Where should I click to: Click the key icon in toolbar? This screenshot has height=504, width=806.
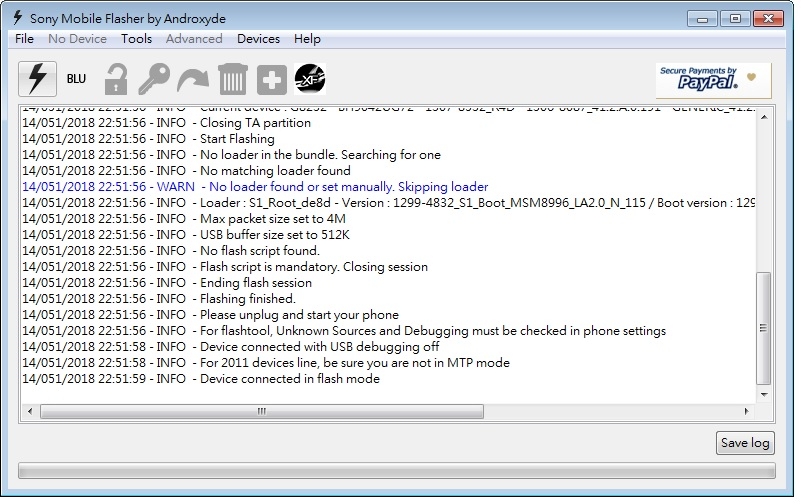[154, 79]
